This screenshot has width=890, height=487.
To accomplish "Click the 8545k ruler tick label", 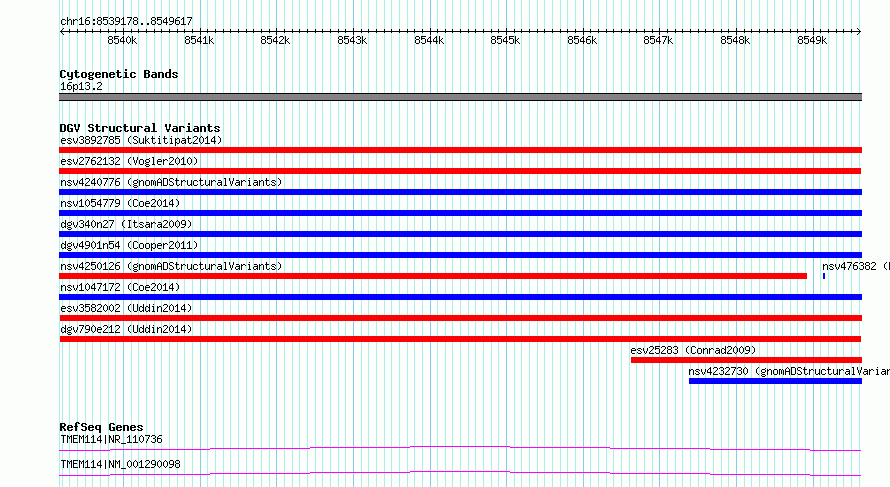I will pyautogui.click(x=505, y=40).
